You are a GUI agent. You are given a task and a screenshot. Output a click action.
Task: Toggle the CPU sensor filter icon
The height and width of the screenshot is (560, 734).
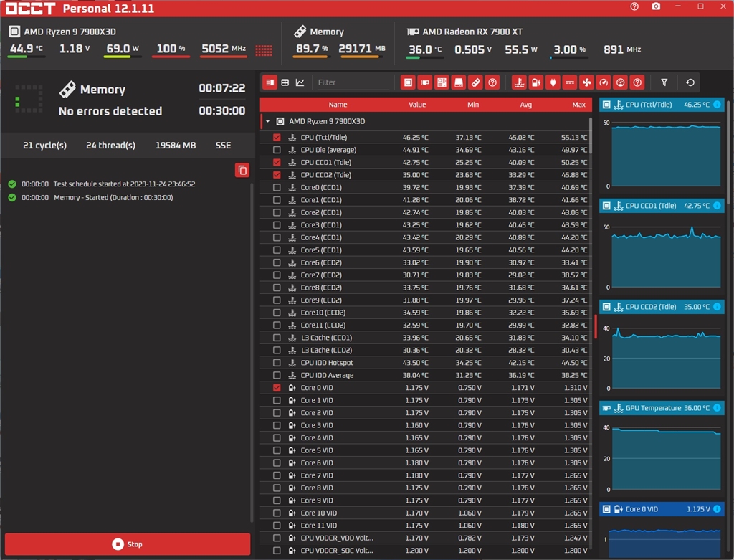[x=408, y=82]
